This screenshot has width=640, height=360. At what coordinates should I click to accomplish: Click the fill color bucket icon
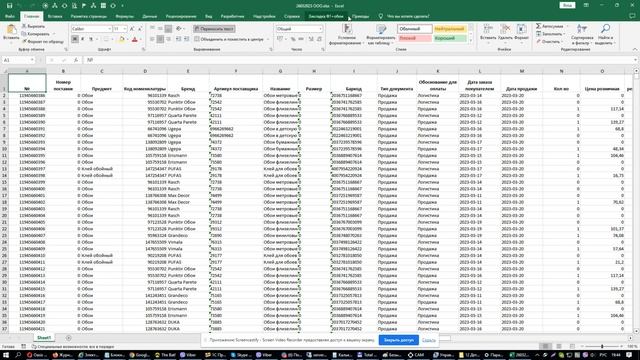pyautogui.click(x=121, y=39)
